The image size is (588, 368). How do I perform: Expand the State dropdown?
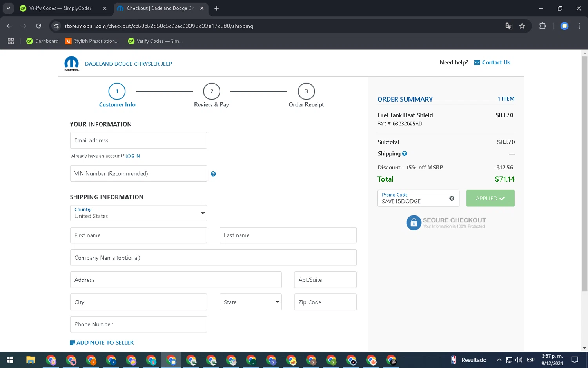250,302
